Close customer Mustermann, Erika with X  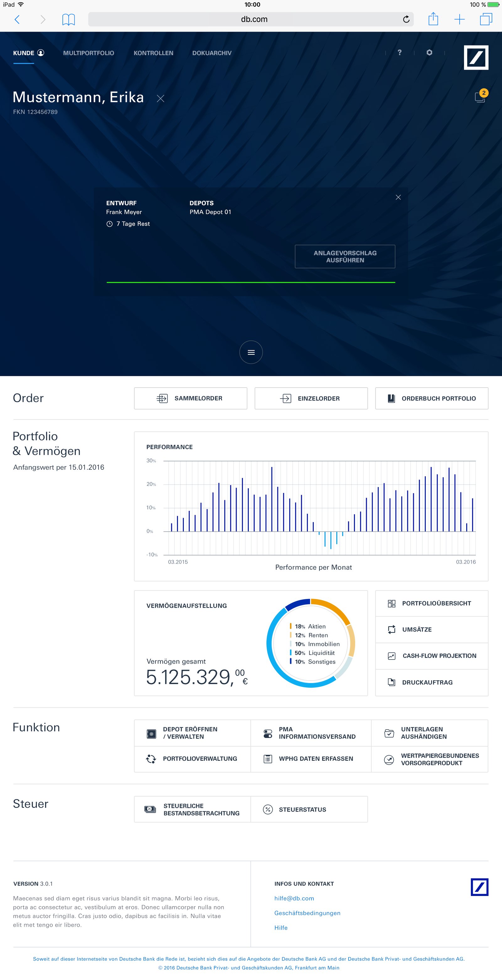[x=161, y=98]
